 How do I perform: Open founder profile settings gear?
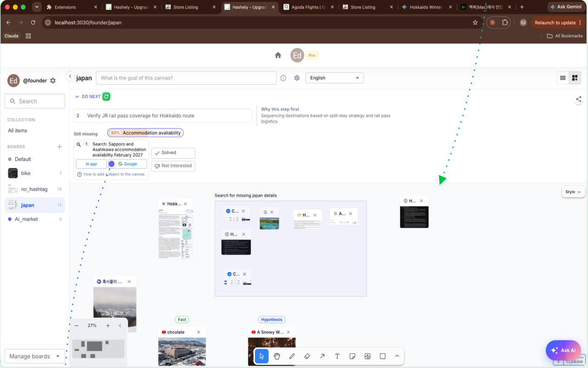[53, 80]
